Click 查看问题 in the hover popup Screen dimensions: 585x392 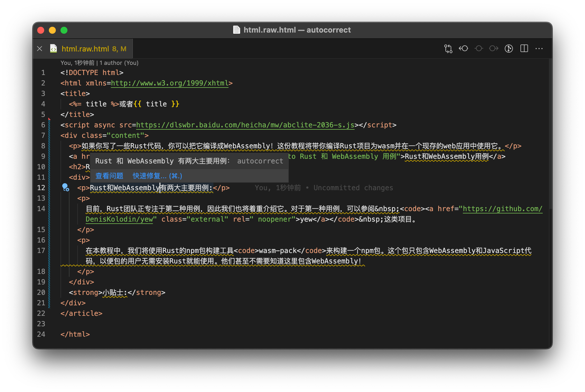pyautogui.click(x=109, y=176)
